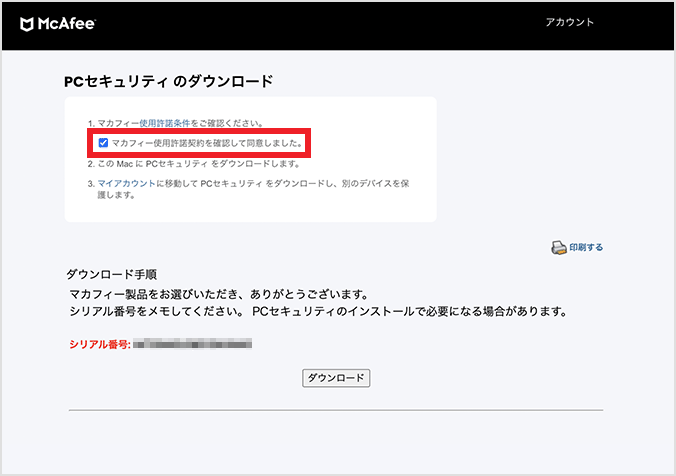This screenshot has height=476, width=676.
Task: Follow the マイアカウント link
Action: 126,183
